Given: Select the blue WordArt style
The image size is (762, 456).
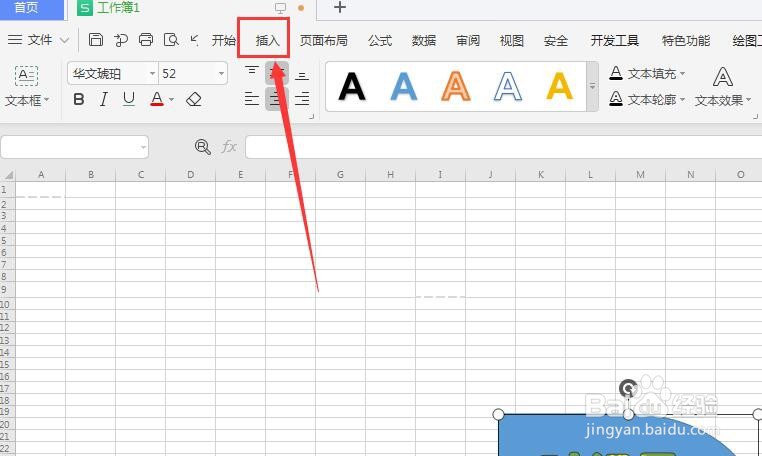Looking at the screenshot, I should pyautogui.click(x=404, y=87).
